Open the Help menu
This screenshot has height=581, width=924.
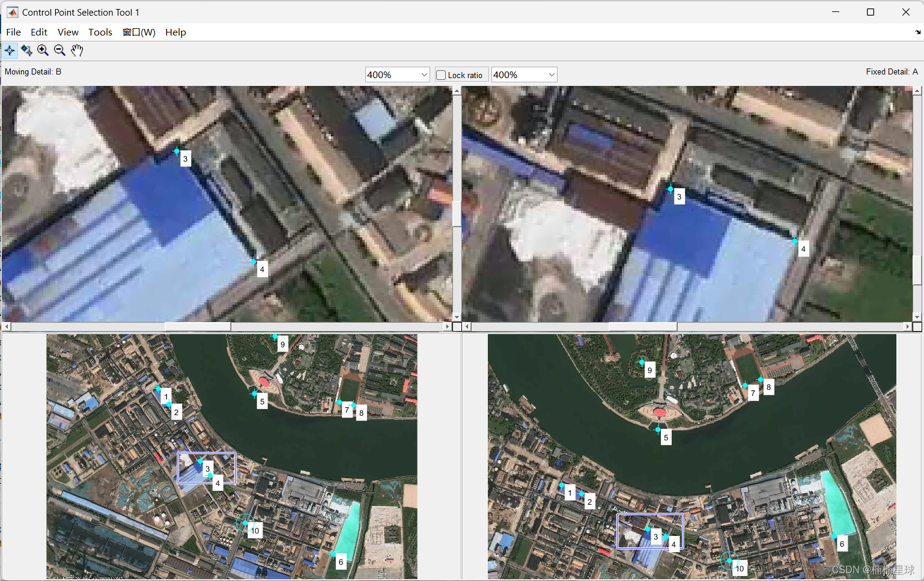click(x=175, y=32)
